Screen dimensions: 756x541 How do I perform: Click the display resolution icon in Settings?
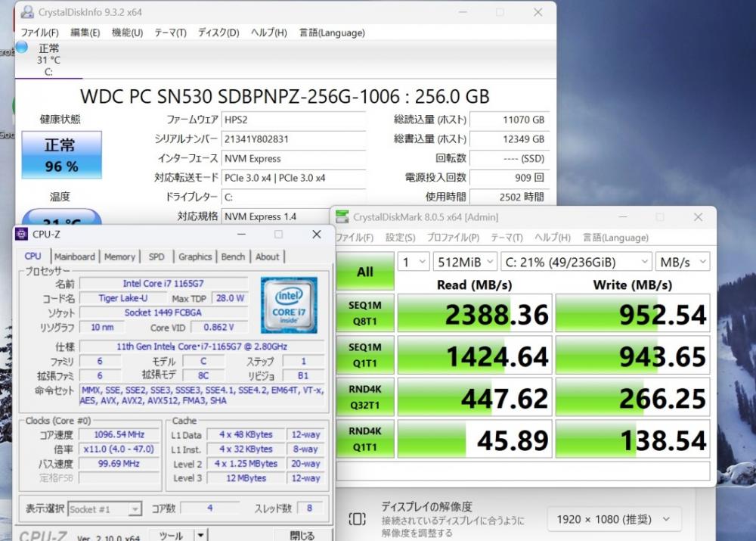click(357, 519)
